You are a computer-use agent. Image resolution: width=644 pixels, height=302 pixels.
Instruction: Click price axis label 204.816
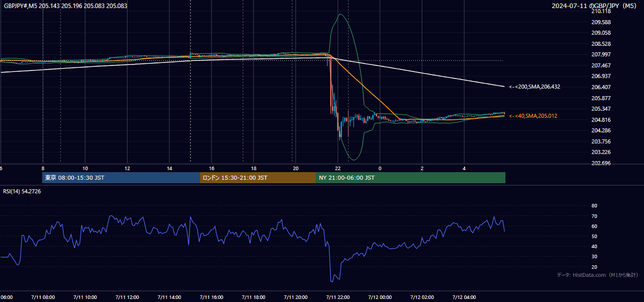601,120
